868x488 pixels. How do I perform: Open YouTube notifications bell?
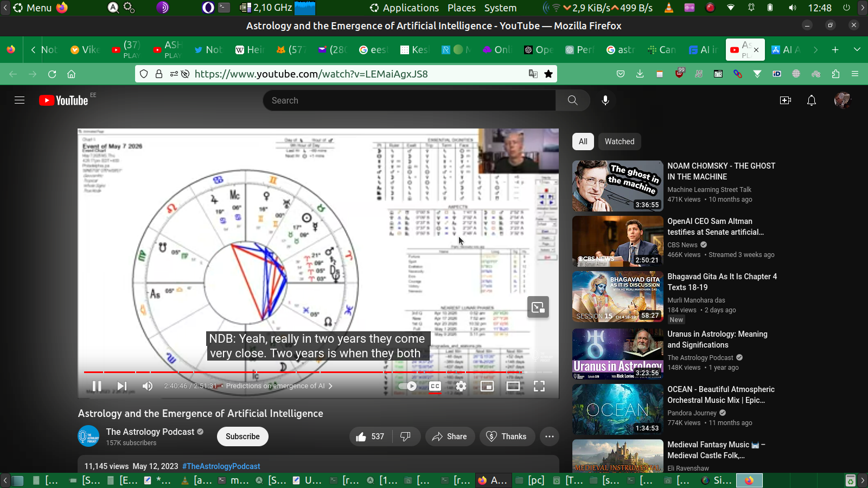click(812, 100)
